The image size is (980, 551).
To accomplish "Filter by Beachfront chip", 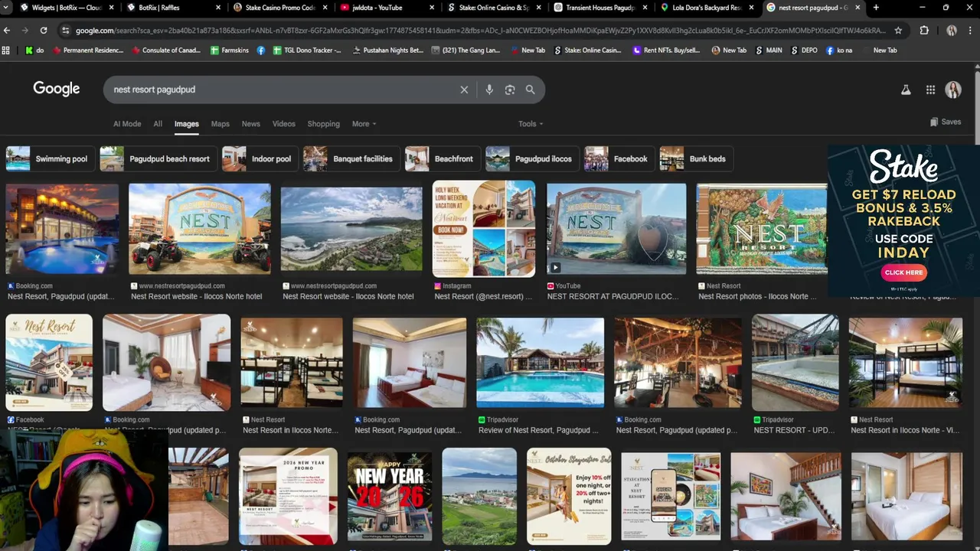I will [443, 159].
